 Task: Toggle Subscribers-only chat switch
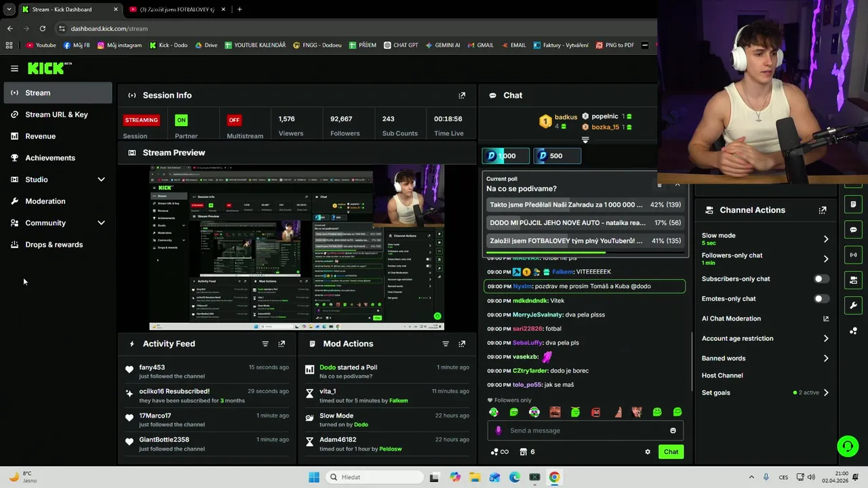pyautogui.click(x=821, y=279)
